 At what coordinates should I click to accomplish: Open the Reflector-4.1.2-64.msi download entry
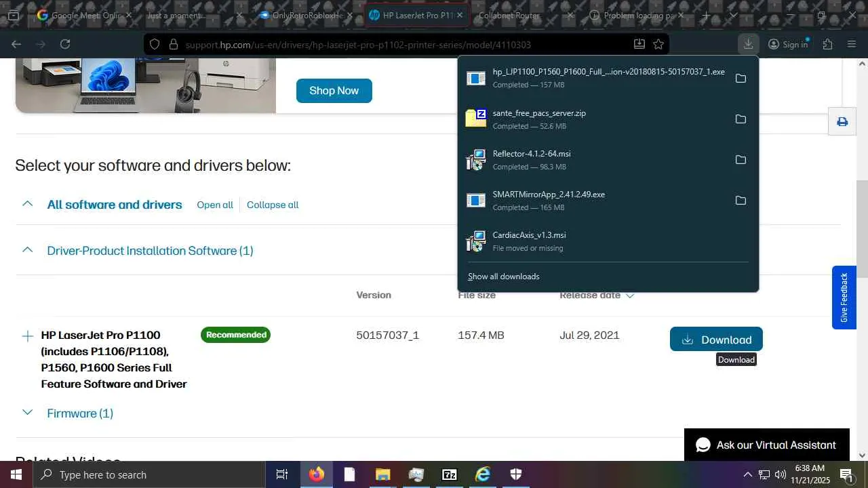point(597,160)
